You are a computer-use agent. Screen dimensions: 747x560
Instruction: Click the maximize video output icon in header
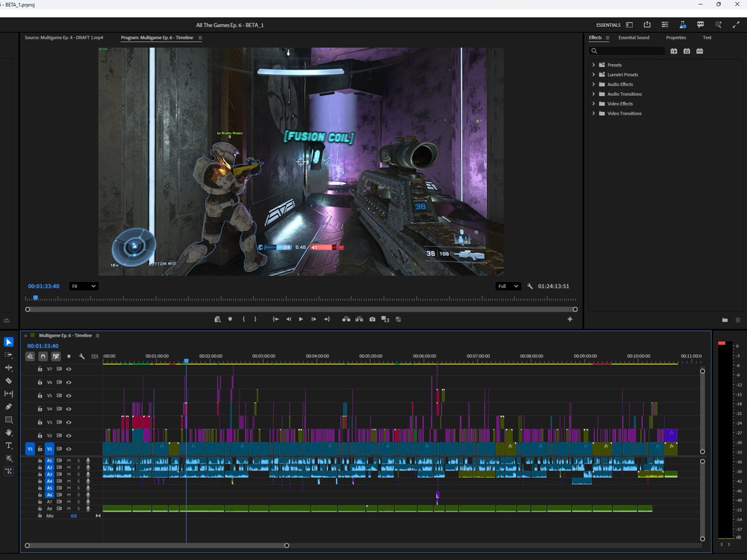click(x=736, y=25)
